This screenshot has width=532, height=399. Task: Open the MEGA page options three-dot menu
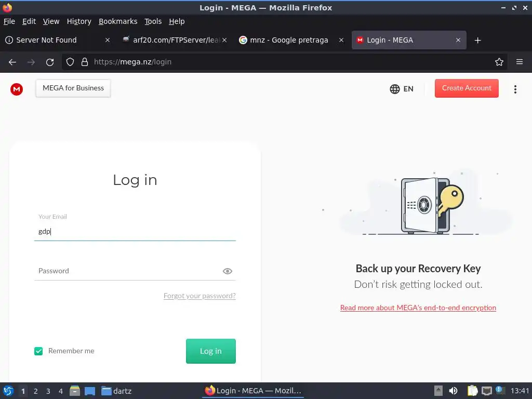[515, 89]
